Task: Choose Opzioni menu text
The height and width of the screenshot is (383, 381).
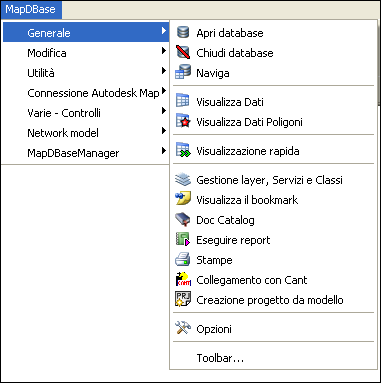Action: coord(214,329)
